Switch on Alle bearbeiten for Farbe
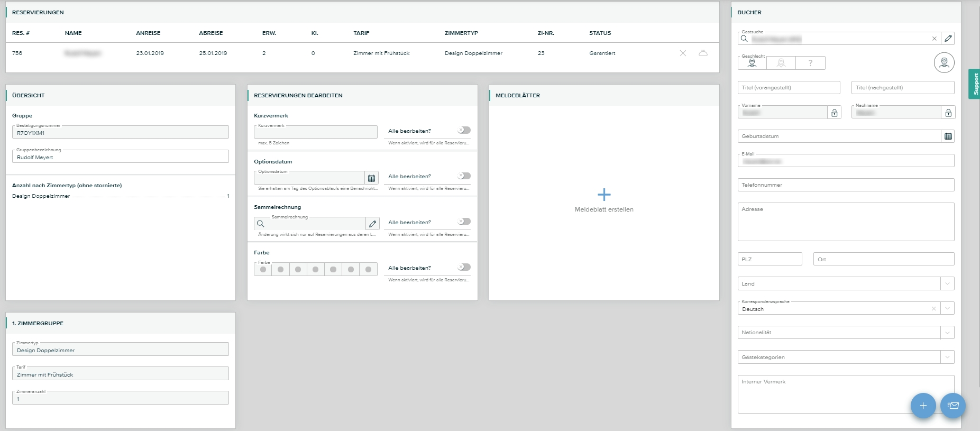Screen dimensions: 980x431 coord(464,267)
